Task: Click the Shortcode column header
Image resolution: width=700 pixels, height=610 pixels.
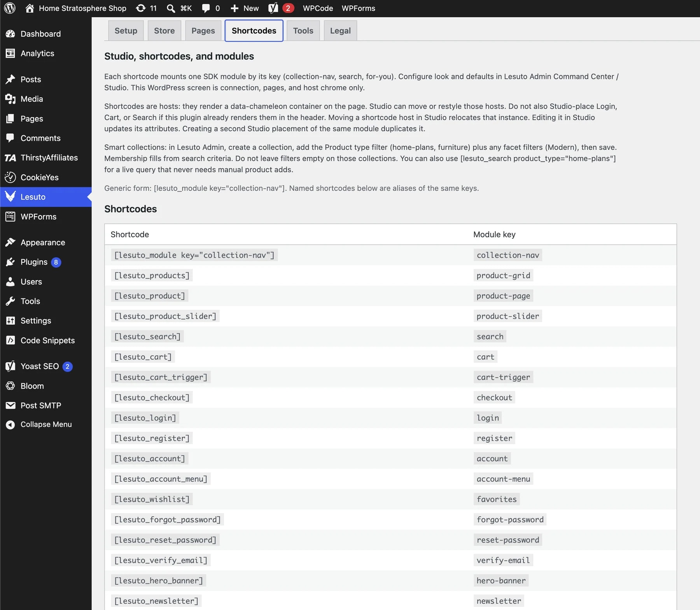Action: tap(129, 235)
